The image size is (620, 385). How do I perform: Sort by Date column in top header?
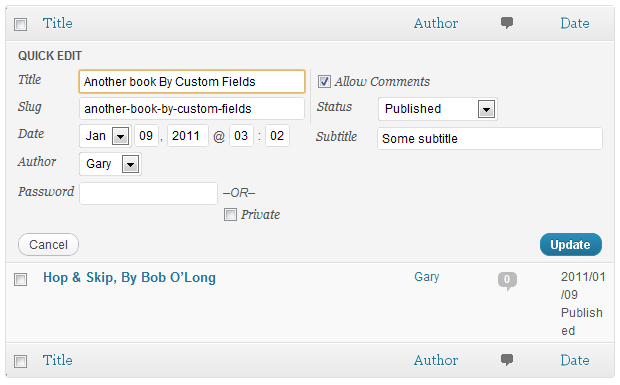pos(575,23)
